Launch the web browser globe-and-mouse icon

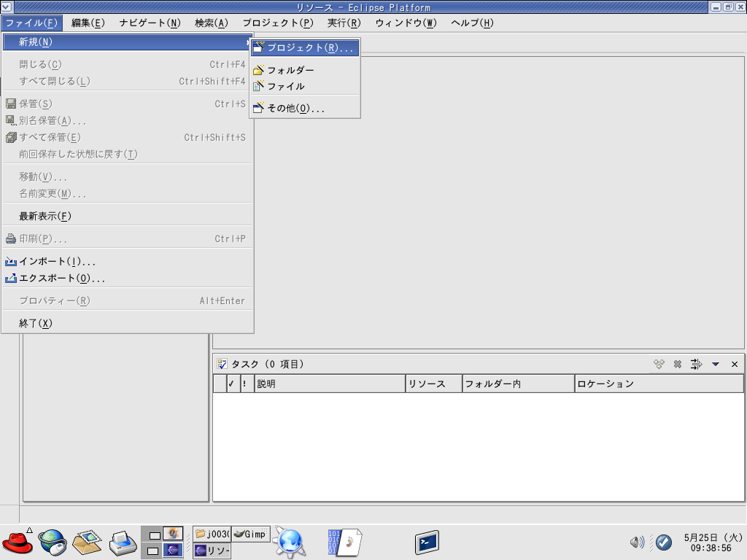53,542
